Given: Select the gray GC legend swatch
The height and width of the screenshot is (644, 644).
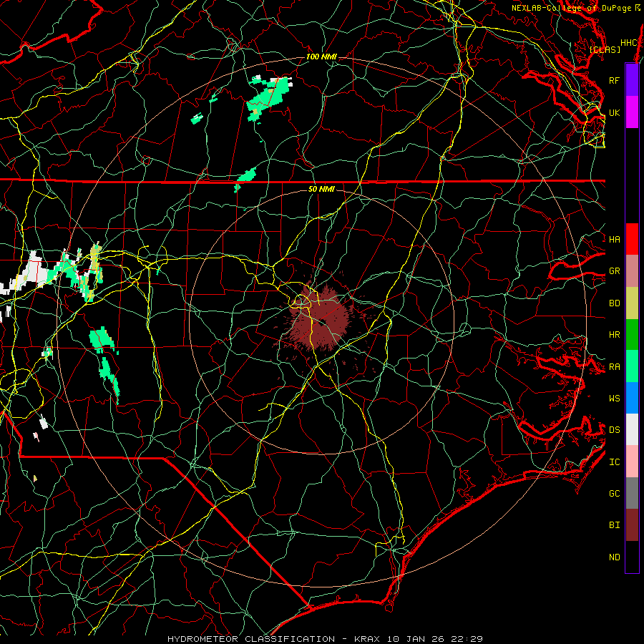Looking at the screenshot, I should click(632, 493).
